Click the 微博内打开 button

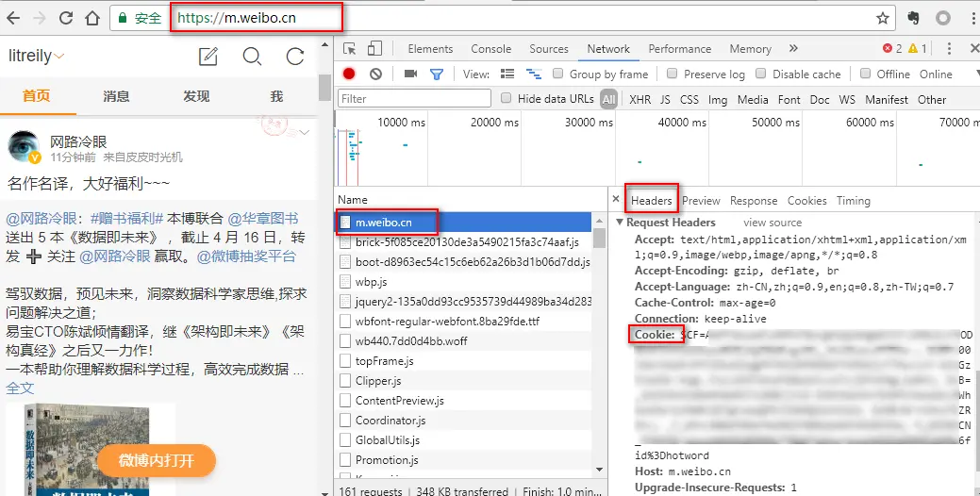[x=157, y=461]
